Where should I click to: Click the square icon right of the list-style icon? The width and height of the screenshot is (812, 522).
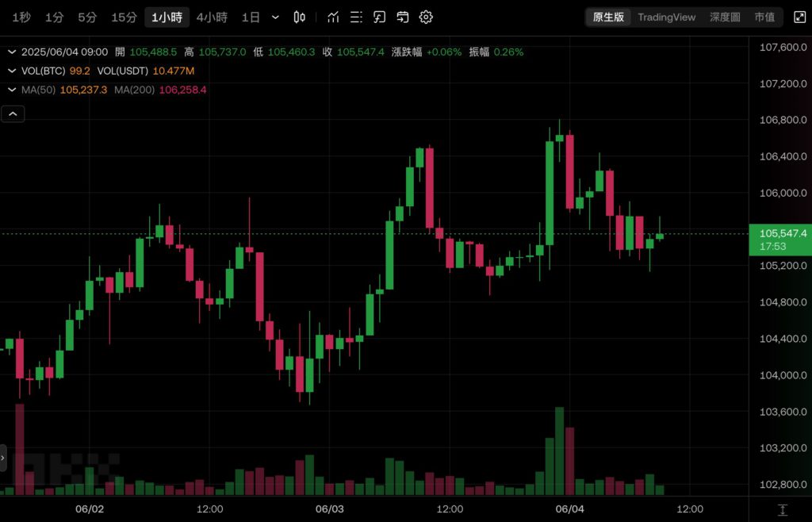[380, 17]
